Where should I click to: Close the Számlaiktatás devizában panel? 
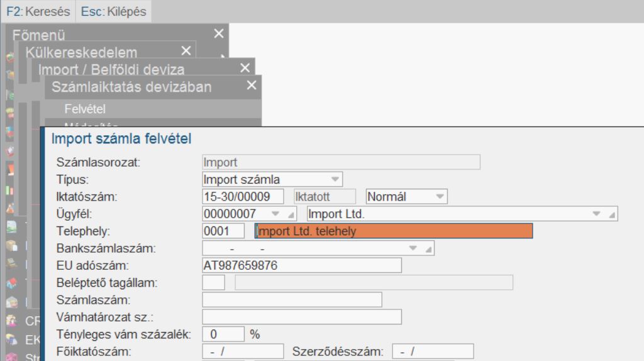point(252,85)
